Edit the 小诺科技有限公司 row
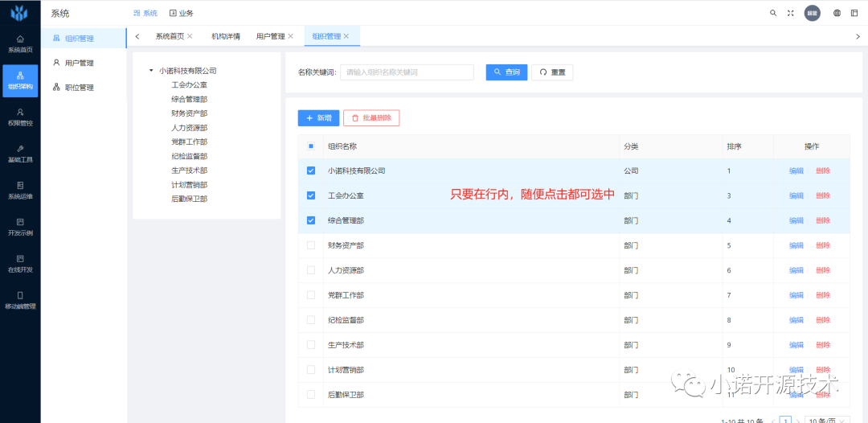This screenshot has width=868, height=423. pos(796,170)
